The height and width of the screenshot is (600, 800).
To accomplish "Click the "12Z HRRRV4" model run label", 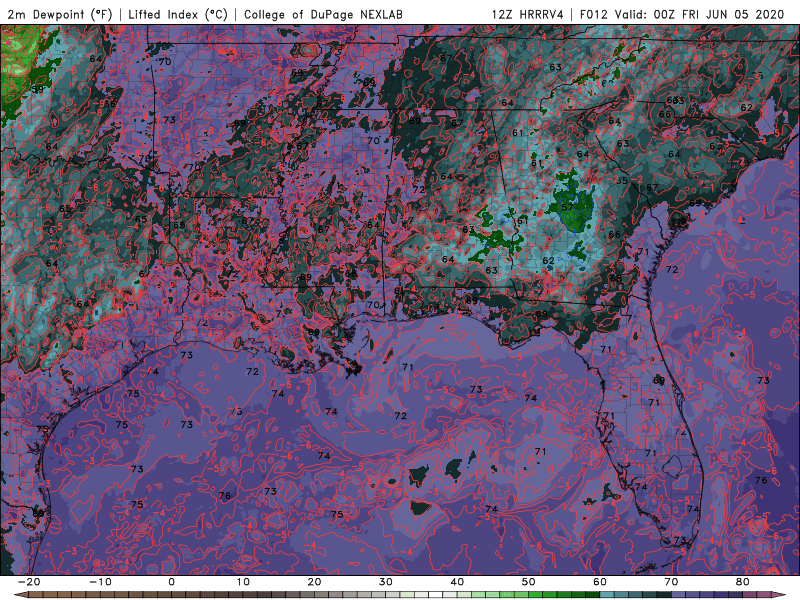I will pyautogui.click(x=528, y=14).
